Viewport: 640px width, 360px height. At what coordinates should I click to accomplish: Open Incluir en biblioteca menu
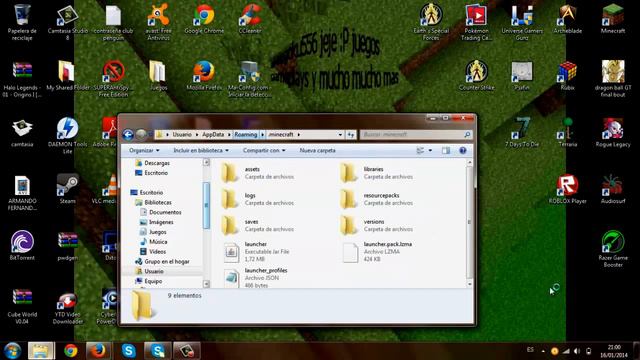tap(201, 151)
